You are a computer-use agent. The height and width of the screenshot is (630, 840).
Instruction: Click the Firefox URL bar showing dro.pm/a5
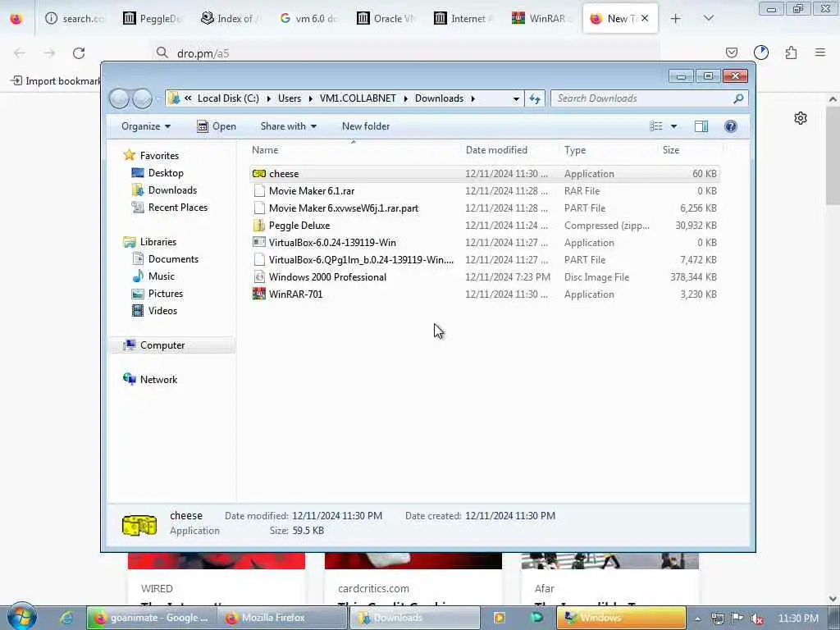click(x=407, y=53)
